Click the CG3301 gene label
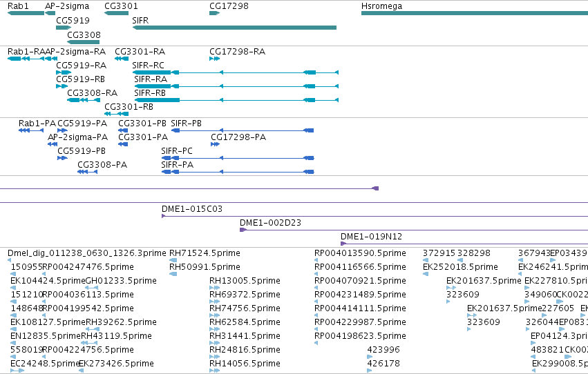 point(121,6)
